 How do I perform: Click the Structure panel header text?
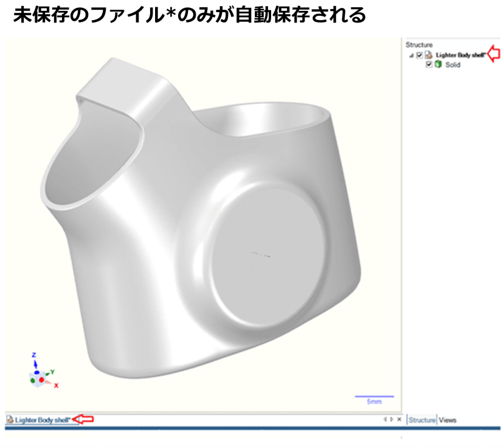pyautogui.click(x=419, y=44)
